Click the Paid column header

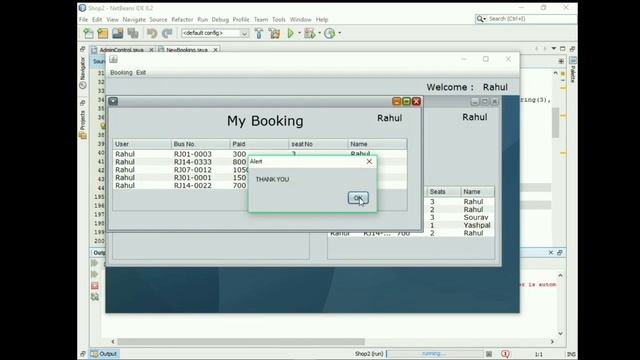coord(259,144)
